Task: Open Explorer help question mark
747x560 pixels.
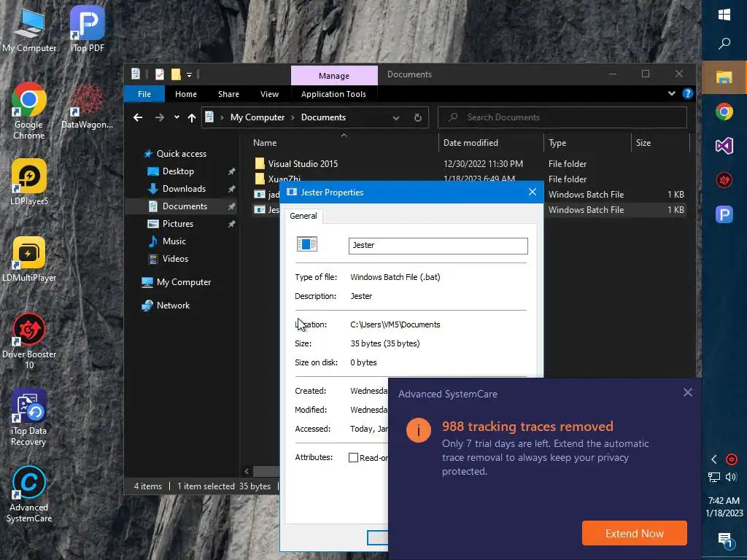Action: coord(687,93)
